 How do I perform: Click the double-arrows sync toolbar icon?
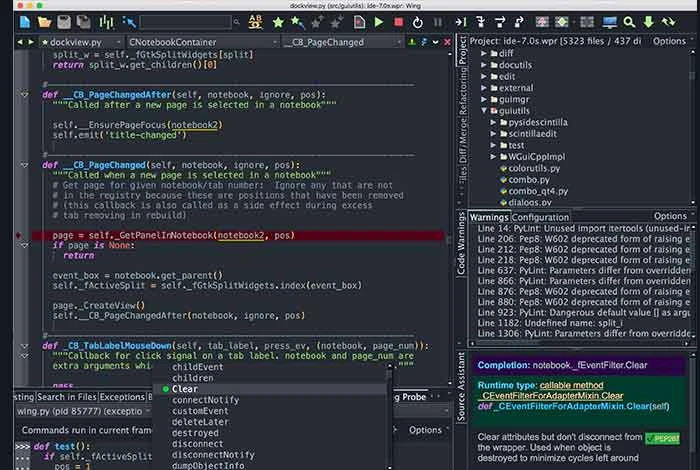(668, 21)
